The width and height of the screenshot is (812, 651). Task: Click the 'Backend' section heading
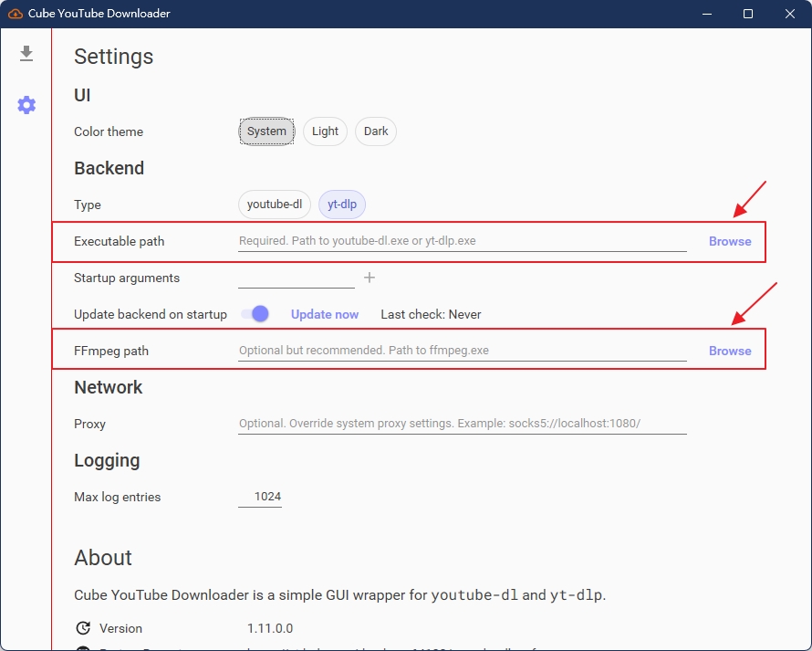[109, 168]
